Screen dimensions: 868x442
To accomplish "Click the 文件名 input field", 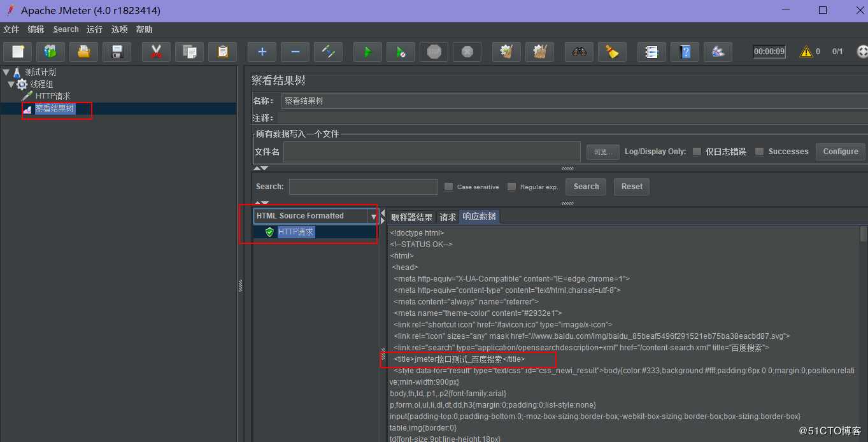I will (432, 152).
